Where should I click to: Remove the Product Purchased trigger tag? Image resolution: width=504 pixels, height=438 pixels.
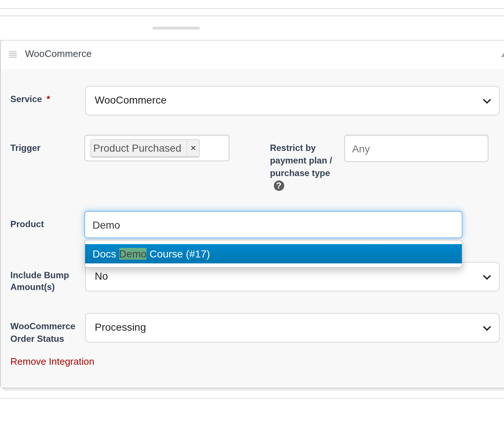click(193, 148)
